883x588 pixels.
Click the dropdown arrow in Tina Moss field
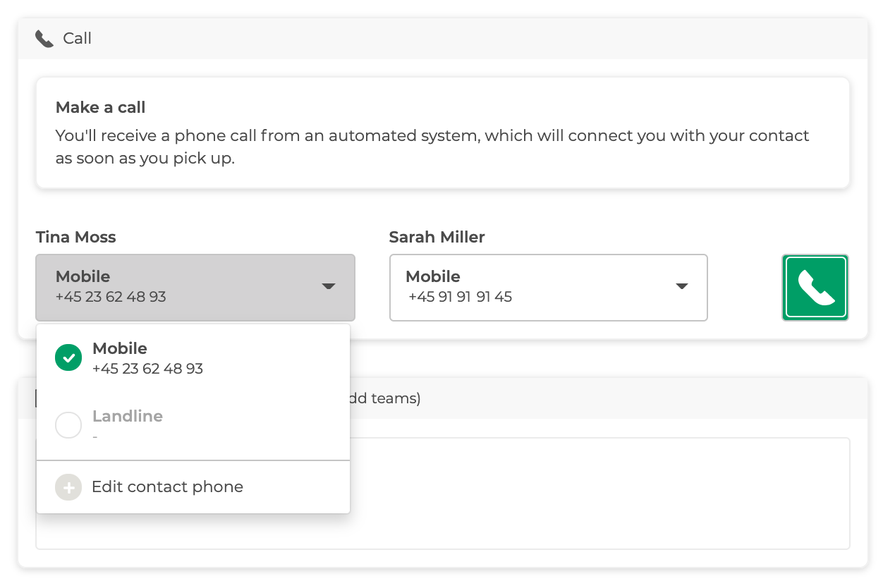pos(328,286)
